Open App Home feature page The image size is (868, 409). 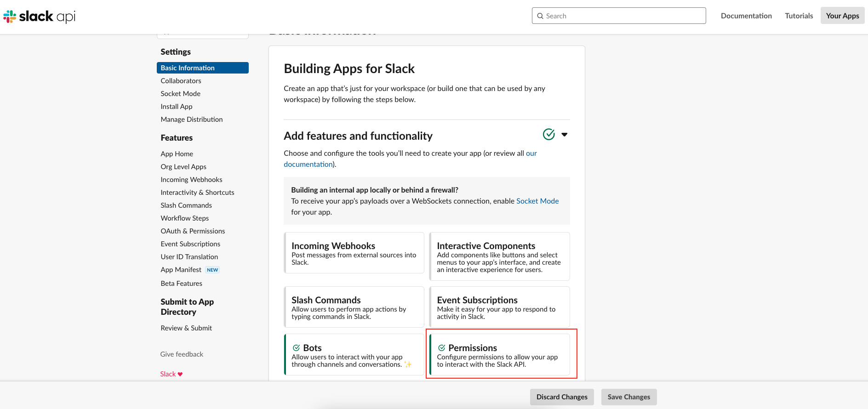click(x=177, y=154)
